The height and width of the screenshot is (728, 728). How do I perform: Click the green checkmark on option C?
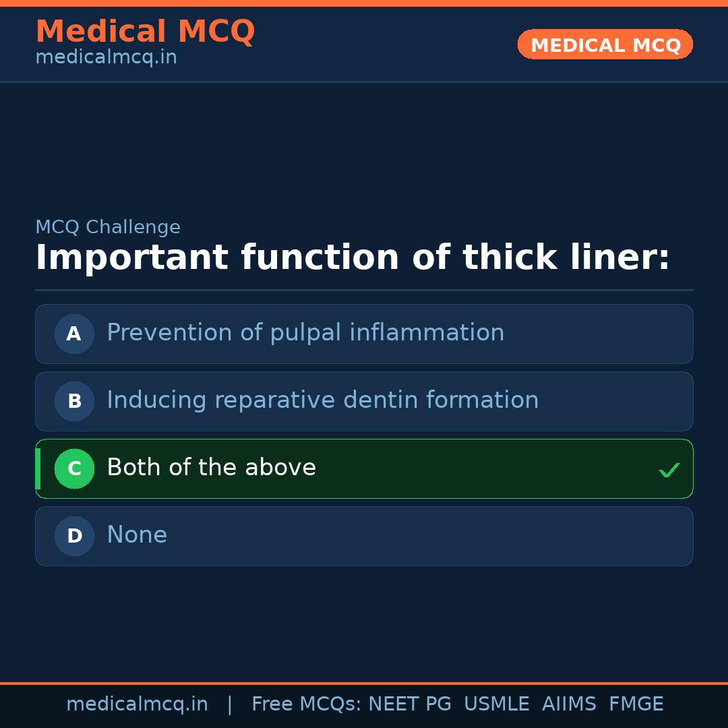click(669, 470)
